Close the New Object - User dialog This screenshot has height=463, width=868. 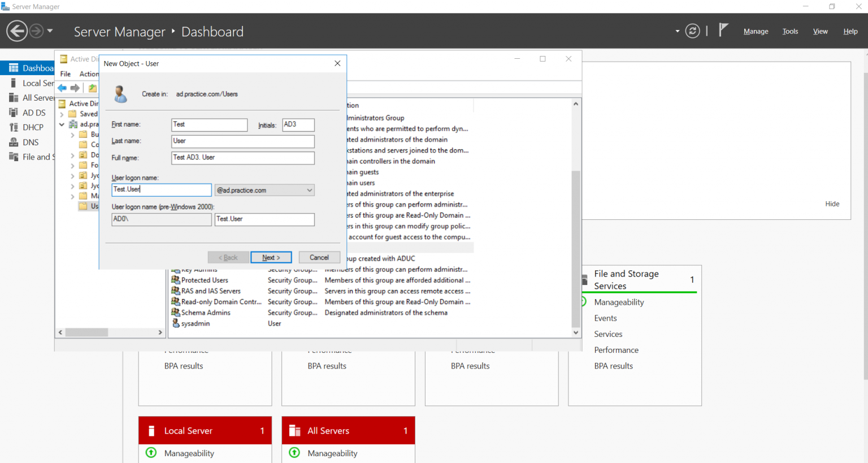(337, 63)
